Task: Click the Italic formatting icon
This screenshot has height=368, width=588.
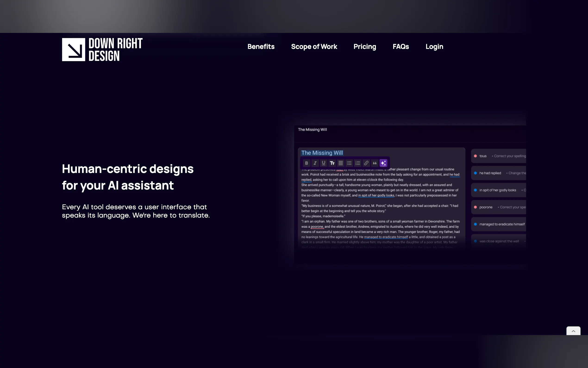Action: tap(315, 163)
